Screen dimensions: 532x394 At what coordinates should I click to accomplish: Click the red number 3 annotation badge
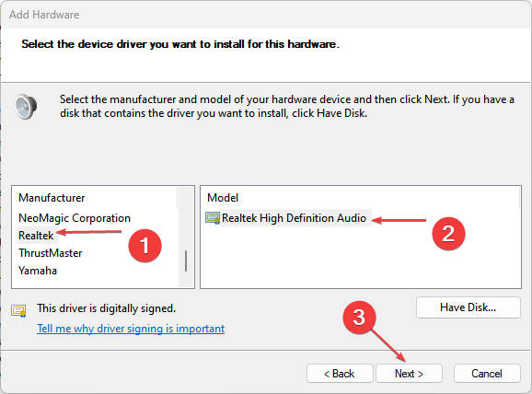coord(359,318)
